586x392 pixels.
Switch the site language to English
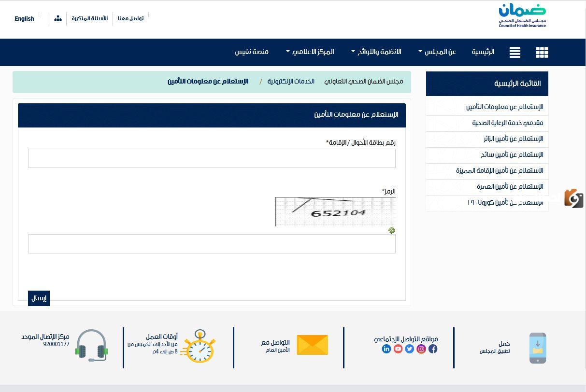coord(24,18)
